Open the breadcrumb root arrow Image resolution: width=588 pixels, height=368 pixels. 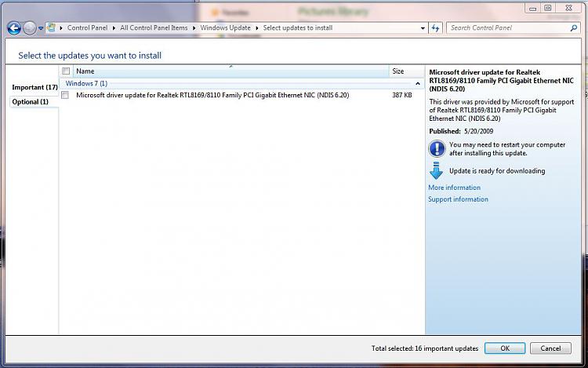click(61, 28)
